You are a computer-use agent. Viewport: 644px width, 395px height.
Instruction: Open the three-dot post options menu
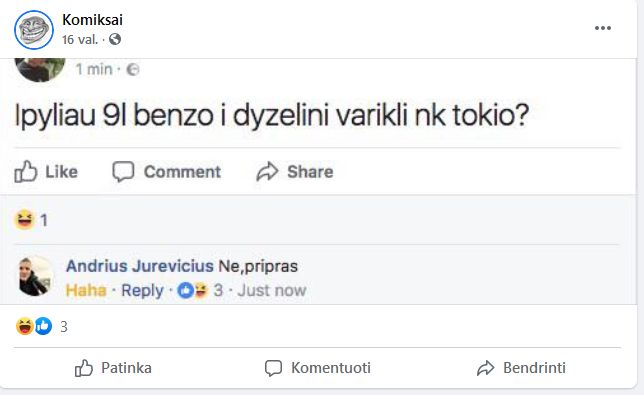point(603,28)
